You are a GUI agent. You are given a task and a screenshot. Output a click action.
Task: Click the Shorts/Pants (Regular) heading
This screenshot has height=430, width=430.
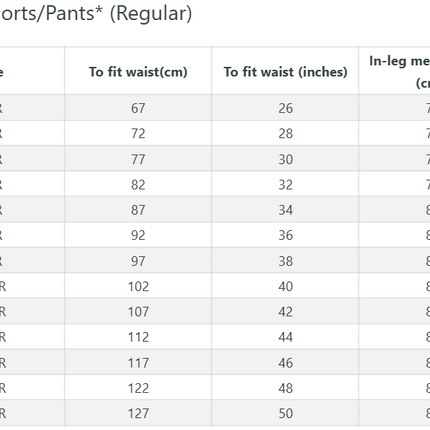(x=96, y=14)
